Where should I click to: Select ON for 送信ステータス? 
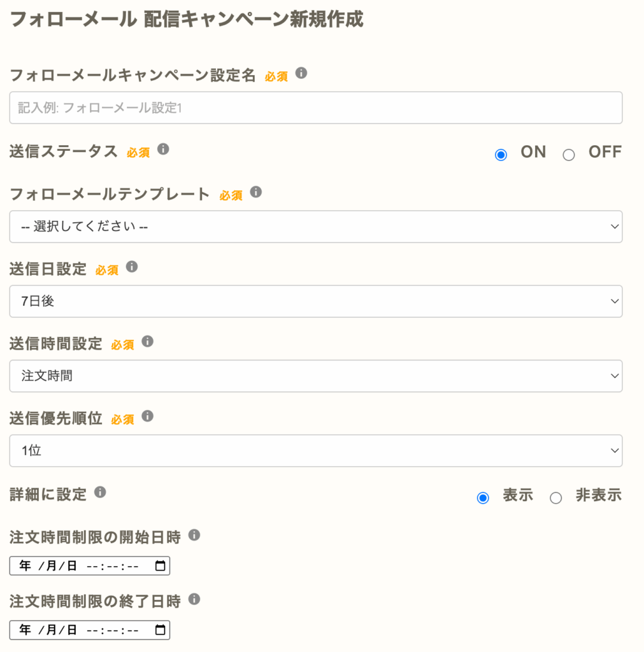tap(501, 155)
